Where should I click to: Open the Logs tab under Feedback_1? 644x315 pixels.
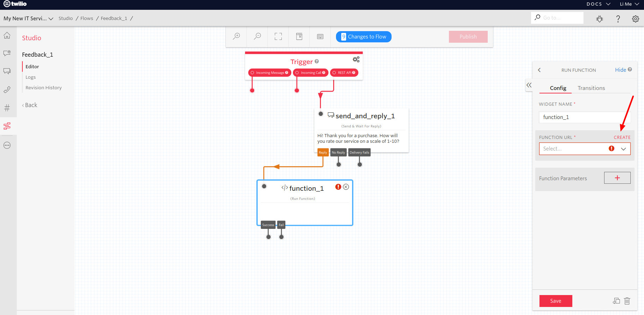31,77
